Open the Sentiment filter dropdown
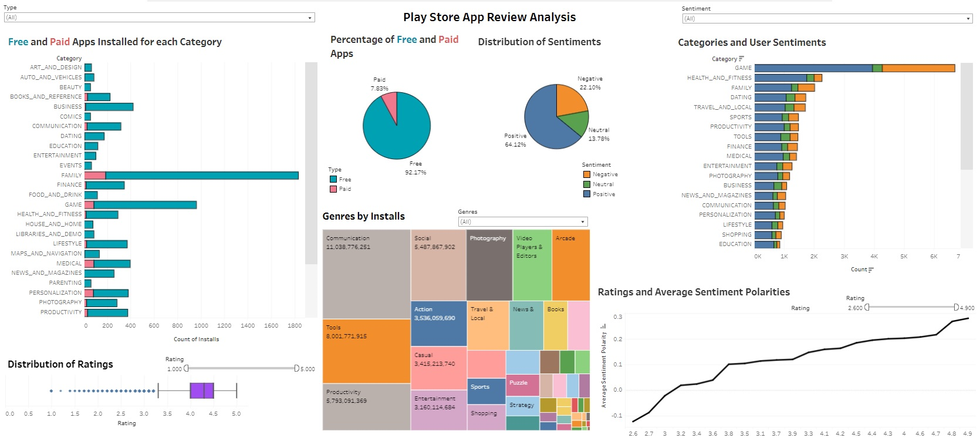The height and width of the screenshot is (441, 980). [968, 19]
